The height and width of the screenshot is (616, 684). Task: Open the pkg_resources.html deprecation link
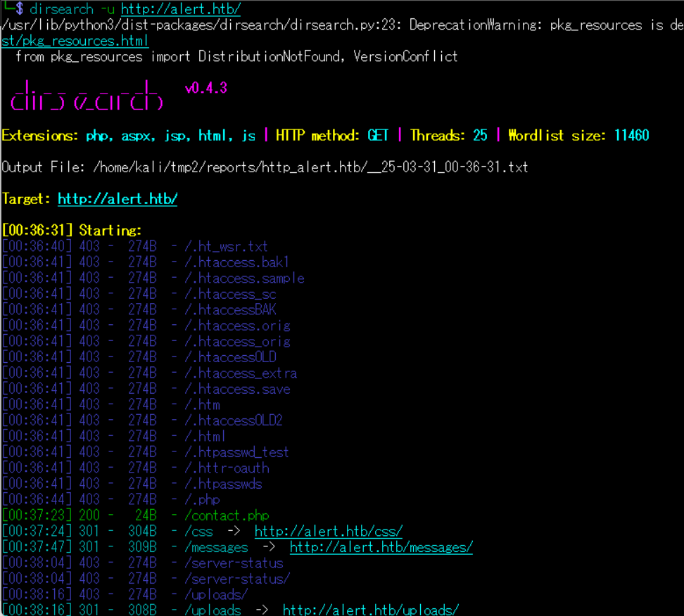pyautogui.click(x=75, y=41)
